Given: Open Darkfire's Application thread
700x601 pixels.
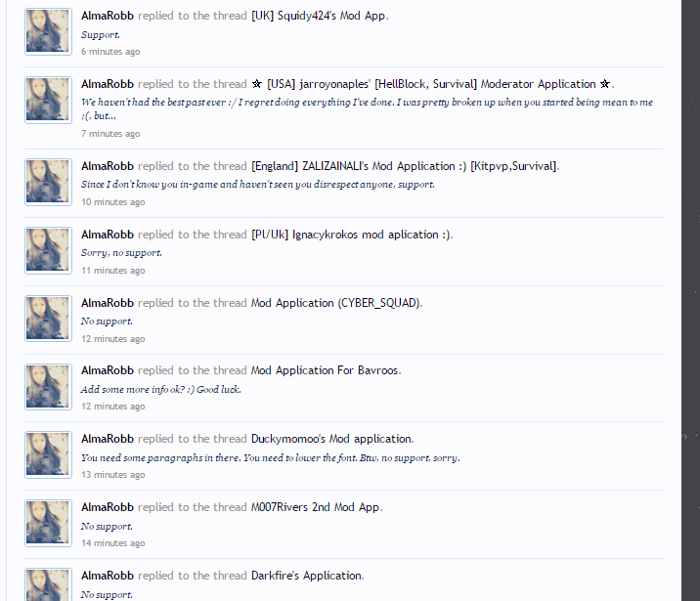Looking at the screenshot, I should [306, 576].
